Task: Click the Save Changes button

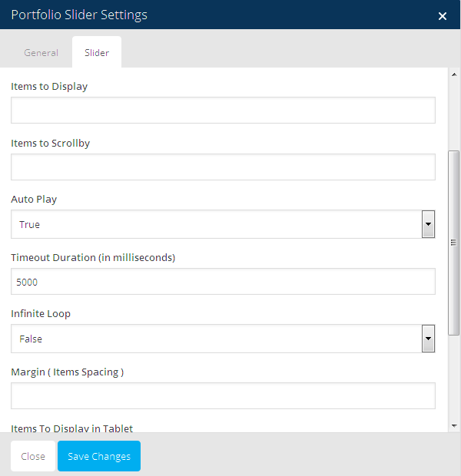Action: pyautogui.click(x=99, y=456)
